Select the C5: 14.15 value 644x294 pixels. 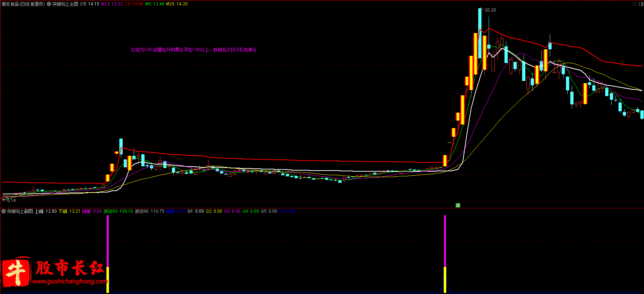point(90,4)
